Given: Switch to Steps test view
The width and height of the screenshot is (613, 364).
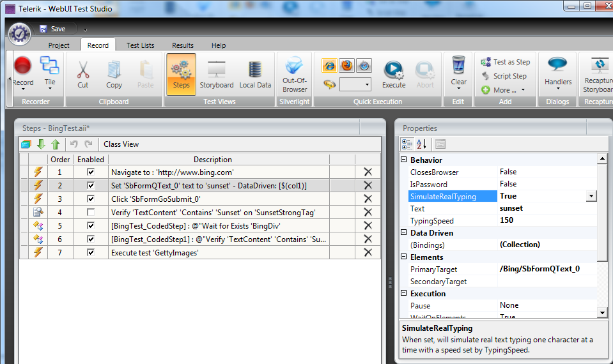Looking at the screenshot, I should pyautogui.click(x=181, y=74).
